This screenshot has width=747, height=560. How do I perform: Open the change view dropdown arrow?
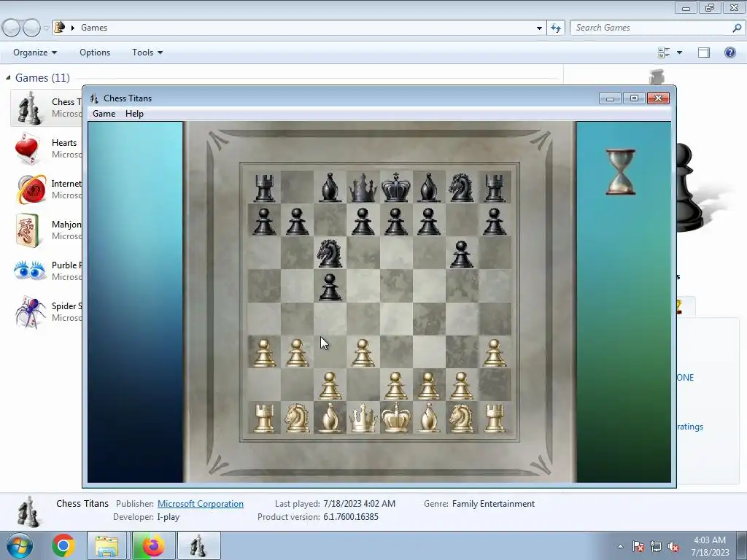point(679,52)
